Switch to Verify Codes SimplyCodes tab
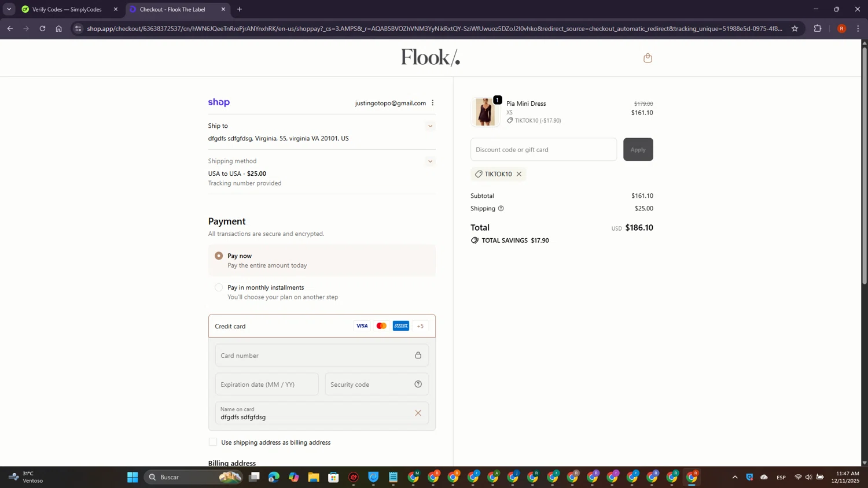The width and height of the screenshot is (868, 488). pos(67,9)
